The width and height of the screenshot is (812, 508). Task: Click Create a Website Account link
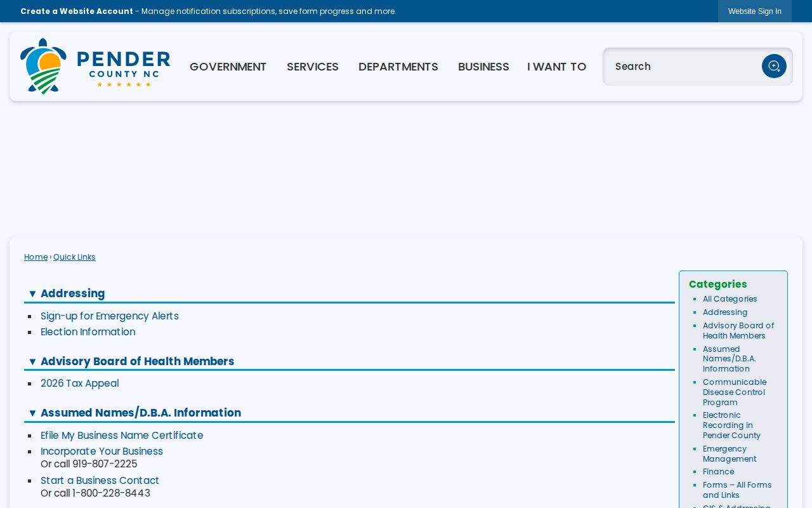(x=77, y=11)
